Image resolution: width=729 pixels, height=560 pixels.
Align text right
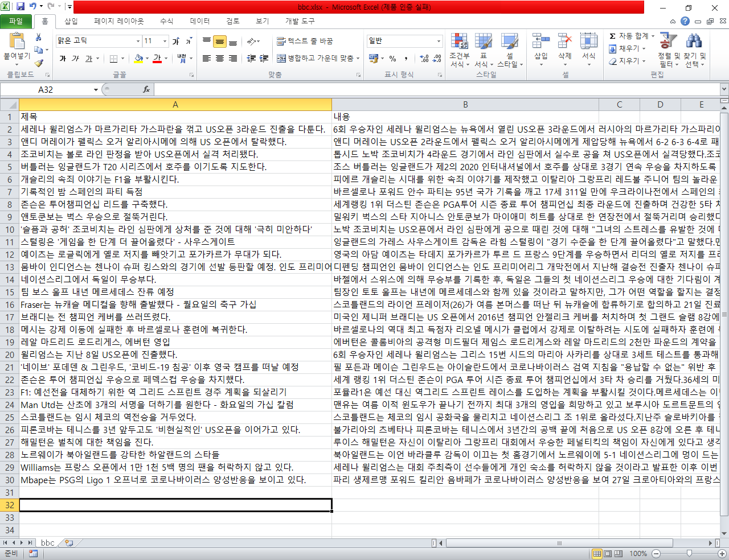tap(233, 58)
